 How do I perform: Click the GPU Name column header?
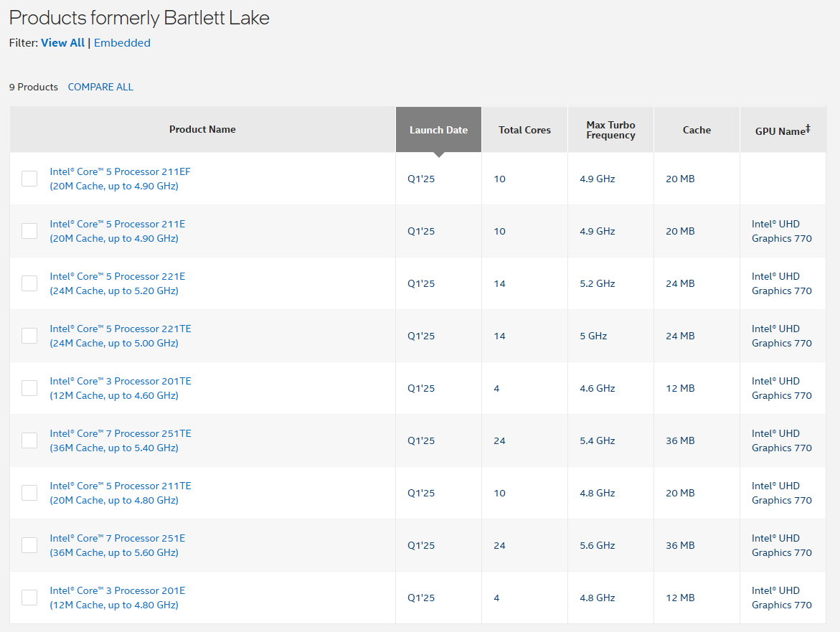click(x=782, y=131)
